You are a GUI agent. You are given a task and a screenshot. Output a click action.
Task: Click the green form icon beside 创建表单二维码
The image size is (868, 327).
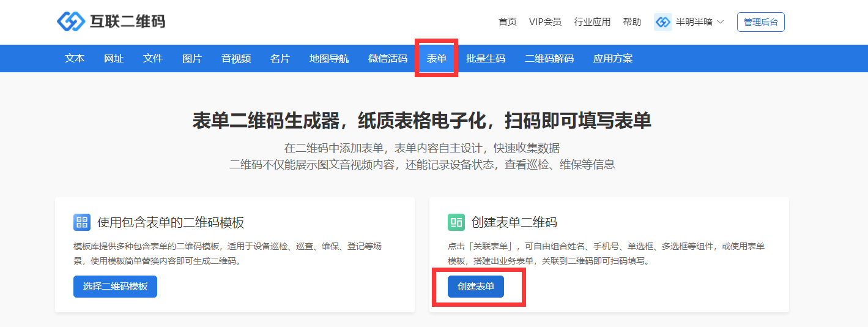tap(456, 222)
